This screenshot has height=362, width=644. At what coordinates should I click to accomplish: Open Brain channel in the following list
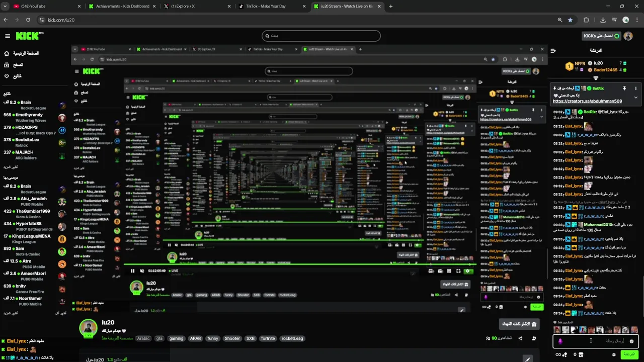[x=35, y=105]
